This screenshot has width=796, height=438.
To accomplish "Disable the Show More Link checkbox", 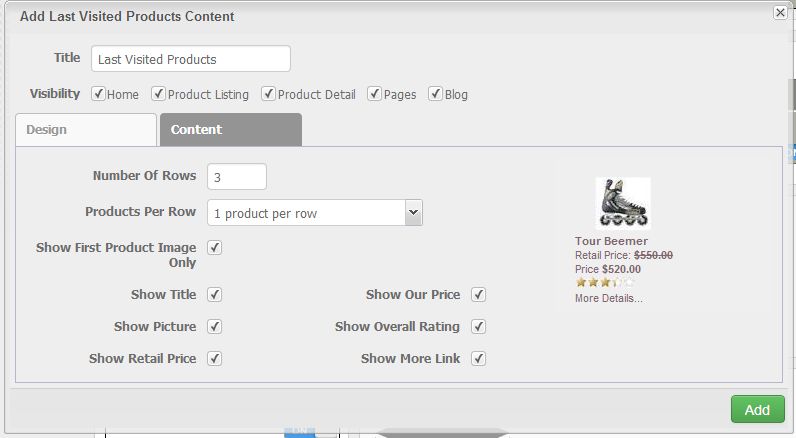I will [x=478, y=358].
